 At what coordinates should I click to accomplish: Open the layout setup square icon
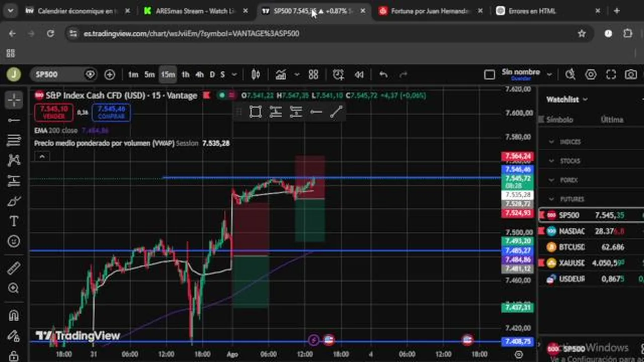pos(490,74)
